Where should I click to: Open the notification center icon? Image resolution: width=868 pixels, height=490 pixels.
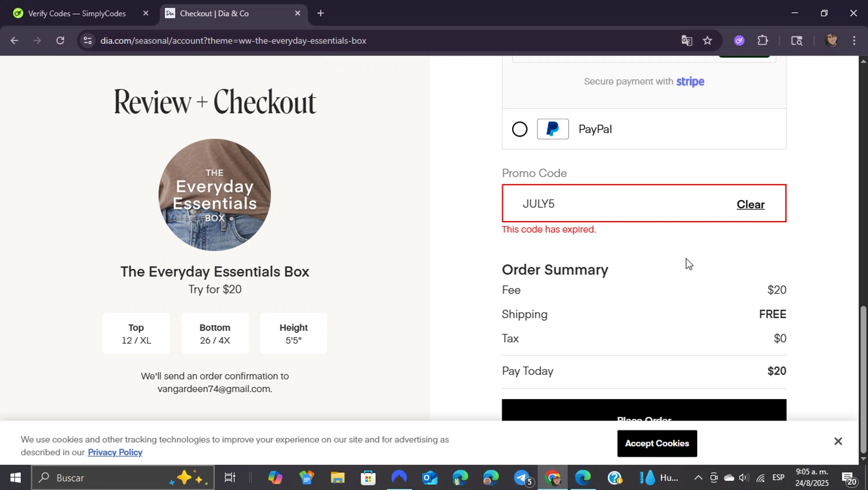pos(849,478)
